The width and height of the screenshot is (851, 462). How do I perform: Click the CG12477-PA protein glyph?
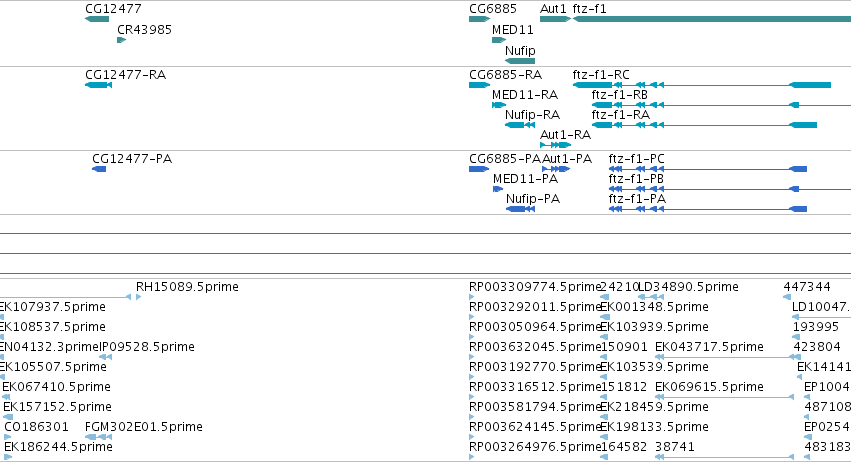99,169
